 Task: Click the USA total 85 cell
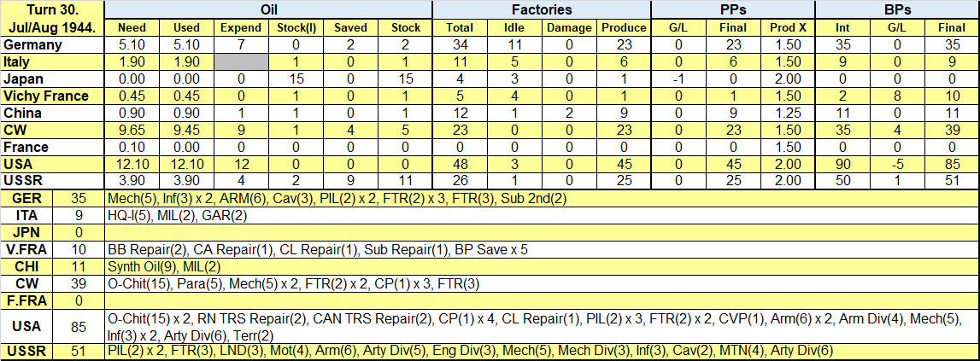click(x=78, y=325)
